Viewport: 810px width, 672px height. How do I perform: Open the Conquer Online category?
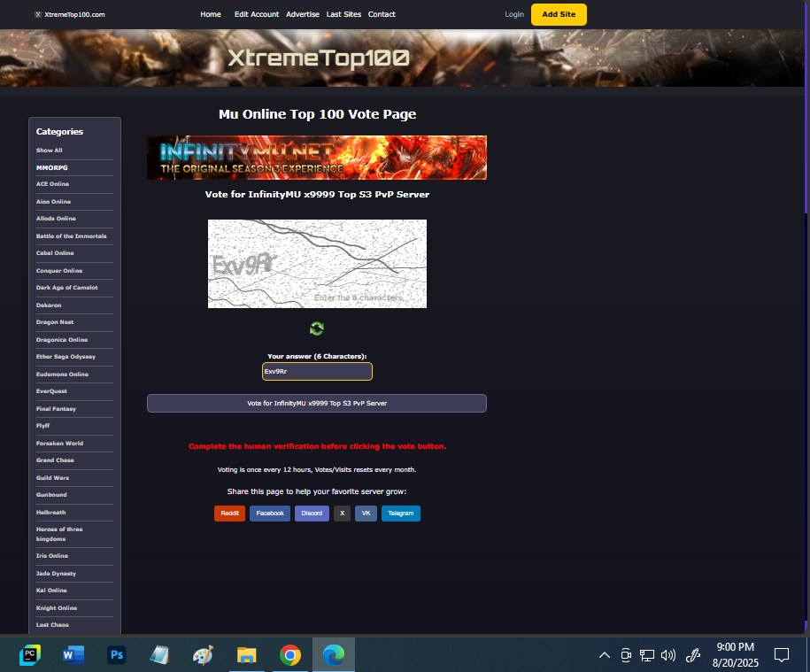(59, 271)
